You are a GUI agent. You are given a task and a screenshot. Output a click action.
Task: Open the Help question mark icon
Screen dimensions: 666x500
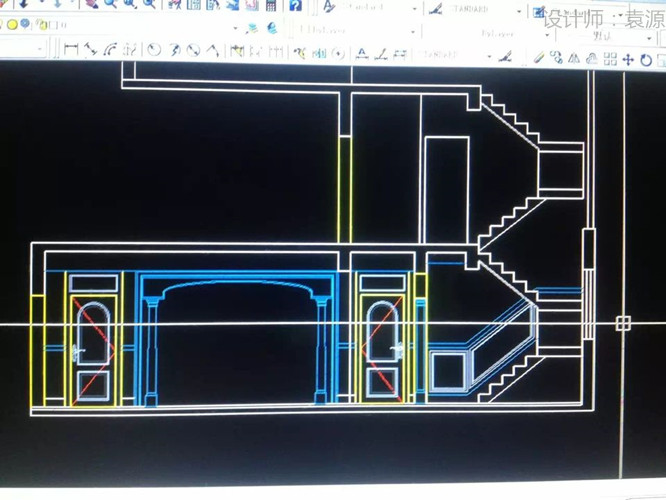[296, 6]
